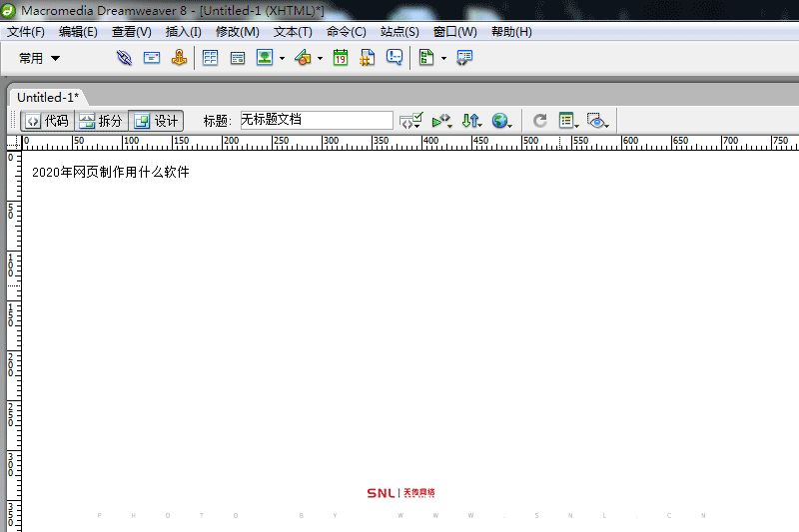Click the Refresh Design View icon
The width and height of the screenshot is (799, 532).
coord(539,121)
